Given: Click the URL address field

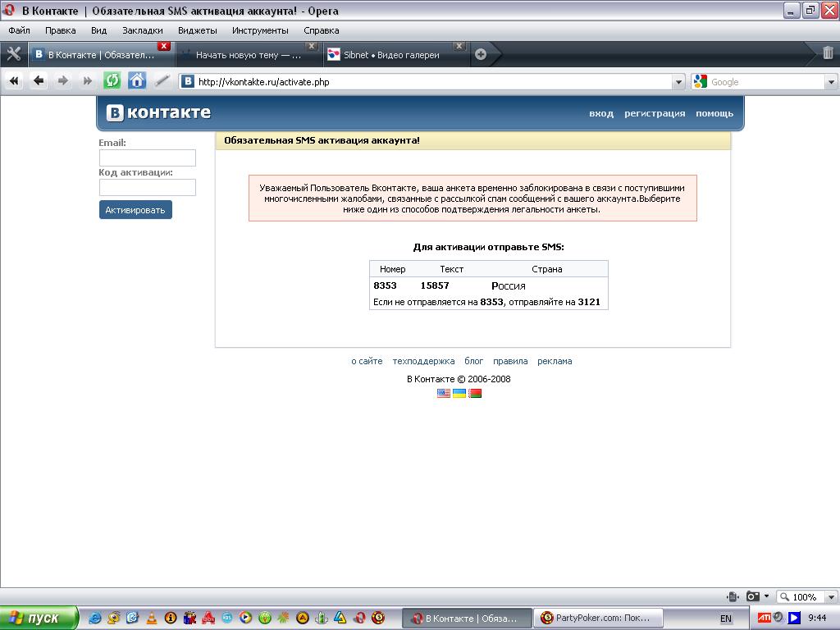Looking at the screenshot, I should (x=433, y=82).
